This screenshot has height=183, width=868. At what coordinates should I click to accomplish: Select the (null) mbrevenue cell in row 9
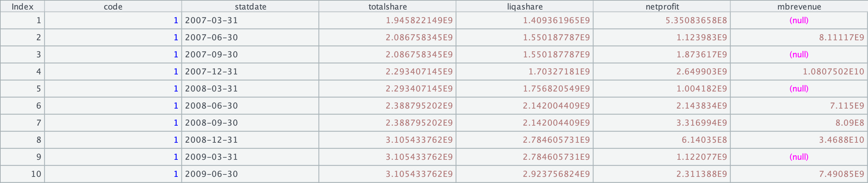(799, 157)
